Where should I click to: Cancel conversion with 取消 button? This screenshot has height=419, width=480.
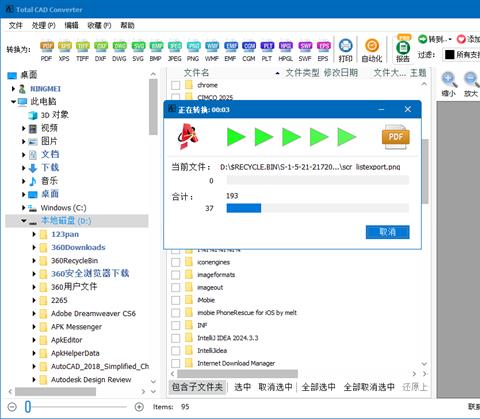pos(387,232)
